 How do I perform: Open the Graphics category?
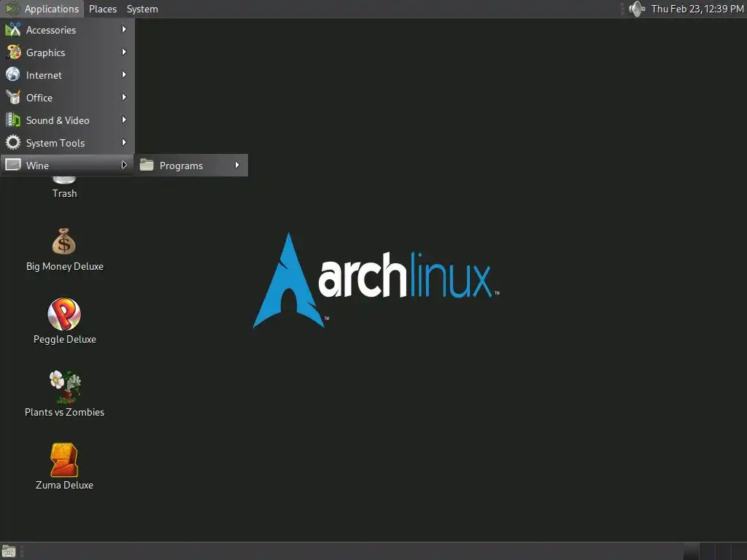pyautogui.click(x=67, y=52)
